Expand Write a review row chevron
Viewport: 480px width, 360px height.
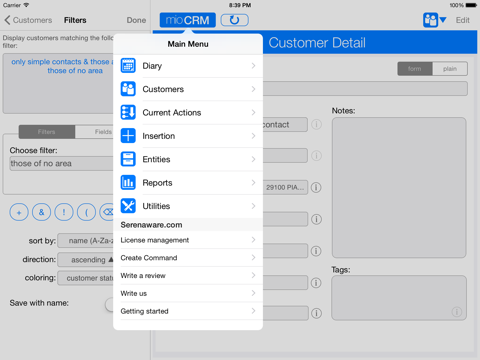click(x=253, y=275)
